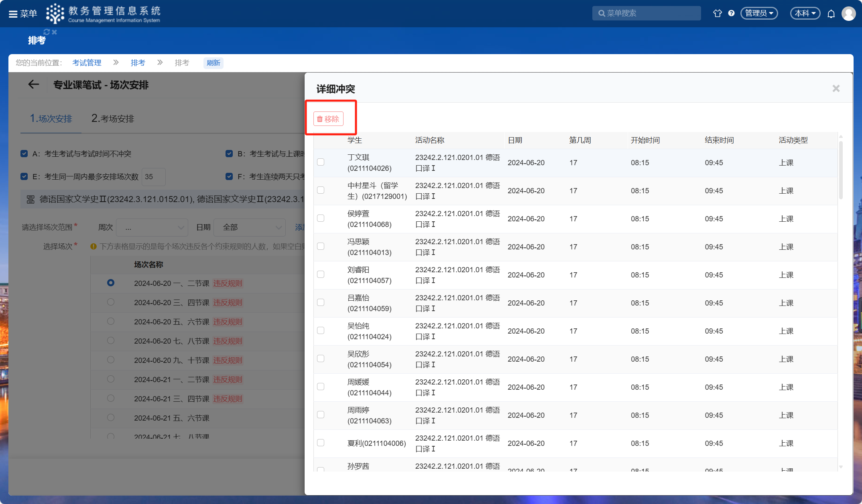862x504 pixels.
Task: Select the checkbox for 夏利(0211104006)
Action: pyautogui.click(x=321, y=443)
